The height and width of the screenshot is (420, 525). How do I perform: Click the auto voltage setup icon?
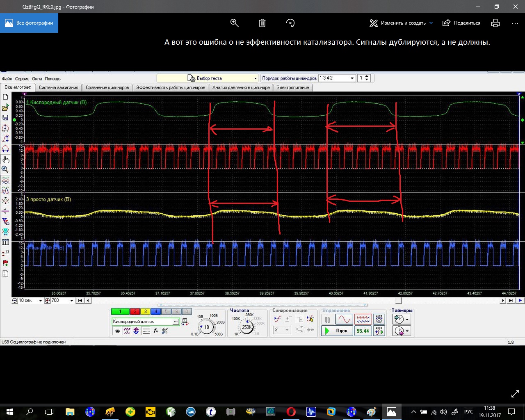pyautogui.click(x=379, y=319)
